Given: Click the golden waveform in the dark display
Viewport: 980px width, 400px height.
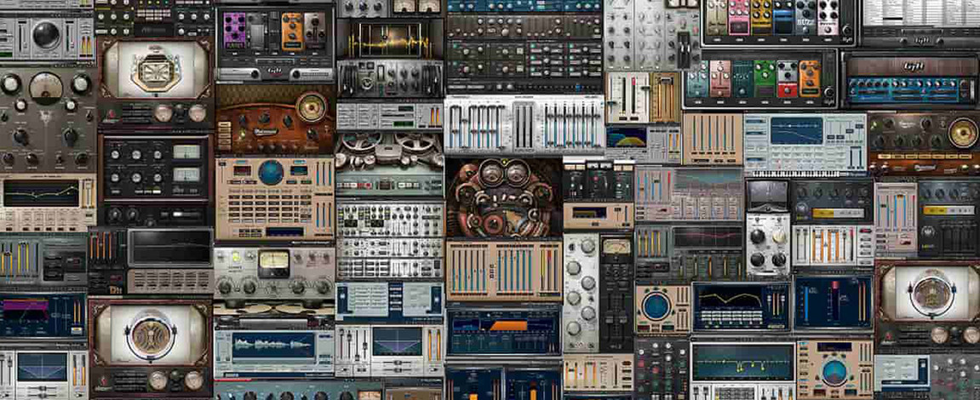Looking at the screenshot, I should pyautogui.click(x=389, y=40).
